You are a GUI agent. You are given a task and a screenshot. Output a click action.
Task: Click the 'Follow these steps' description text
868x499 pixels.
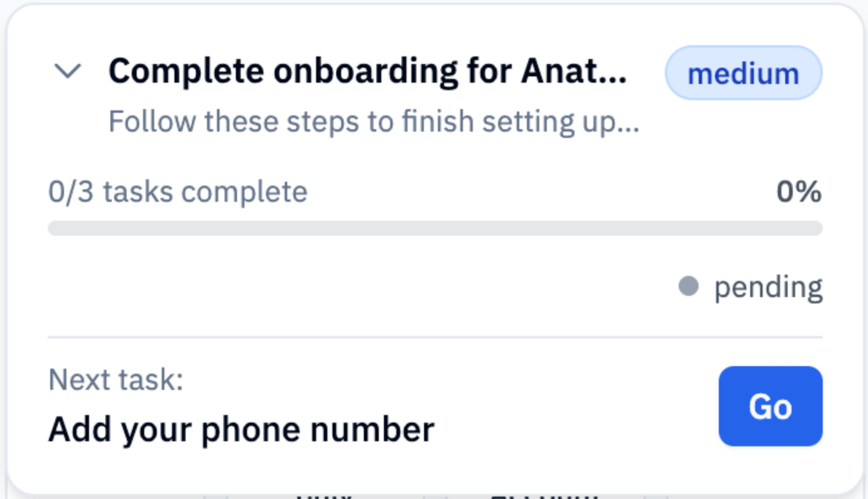(373, 121)
